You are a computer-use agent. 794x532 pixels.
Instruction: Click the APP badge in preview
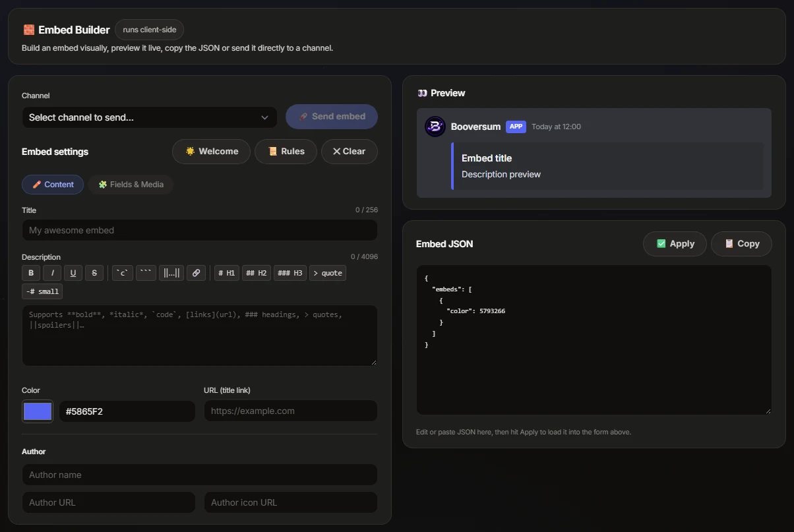[x=516, y=127]
